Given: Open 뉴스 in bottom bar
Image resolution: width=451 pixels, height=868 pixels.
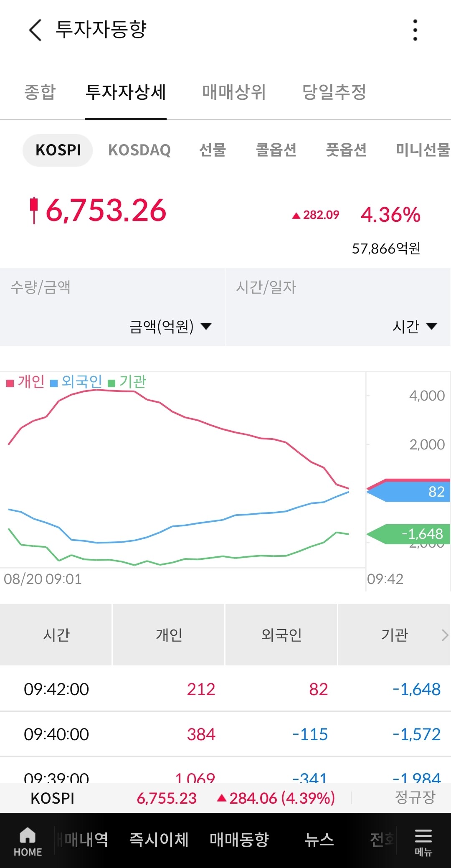Looking at the screenshot, I should click(319, 840).
